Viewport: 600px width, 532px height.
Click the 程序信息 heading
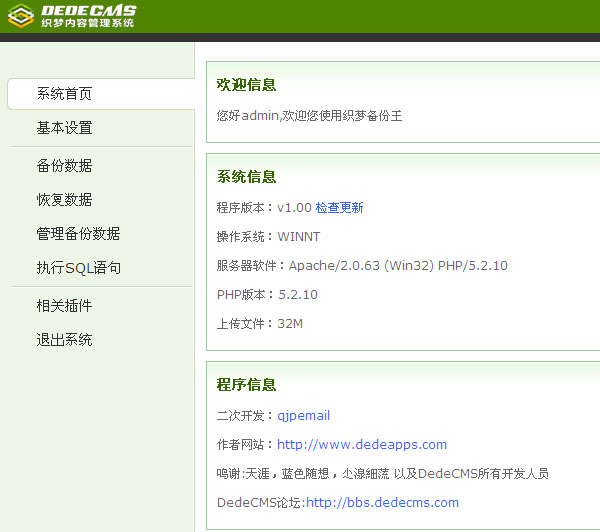(x=246, y=385)
